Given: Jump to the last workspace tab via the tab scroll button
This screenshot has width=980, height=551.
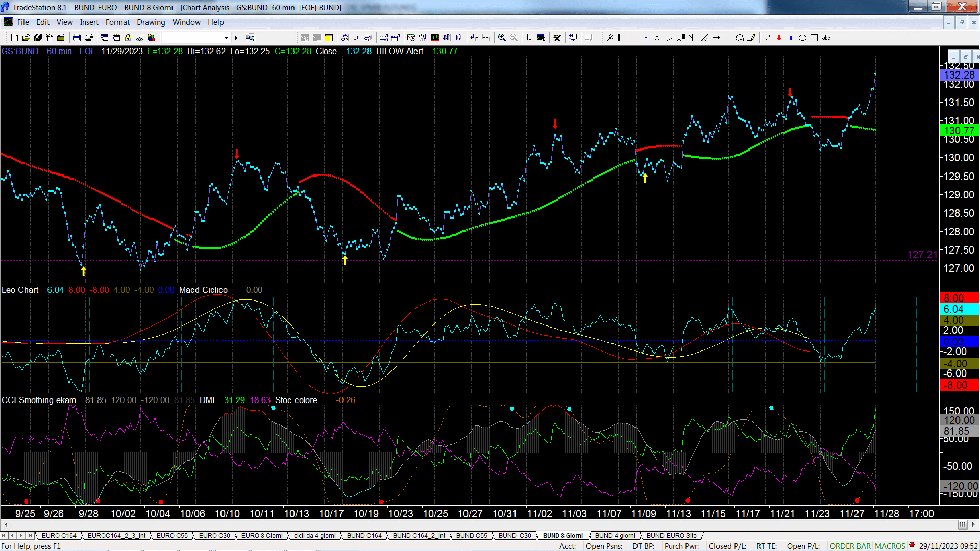Looking at the screenshot, I should pos(30,536).
